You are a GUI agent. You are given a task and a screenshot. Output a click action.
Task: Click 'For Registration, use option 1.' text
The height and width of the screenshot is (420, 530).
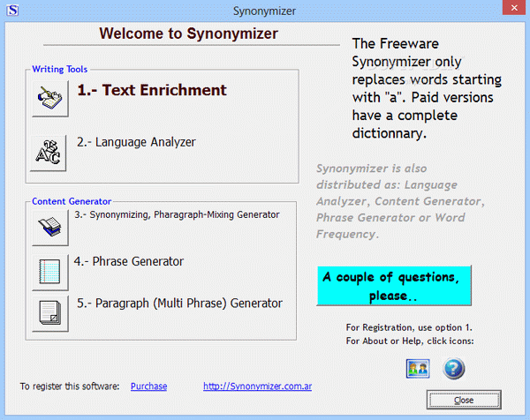(409, 327)
